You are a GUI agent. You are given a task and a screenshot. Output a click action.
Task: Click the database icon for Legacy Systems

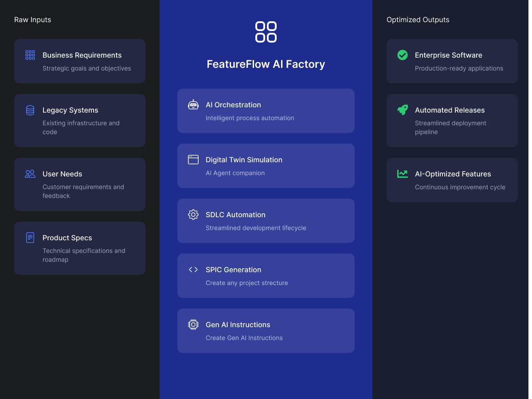click(x=30, y=110)
